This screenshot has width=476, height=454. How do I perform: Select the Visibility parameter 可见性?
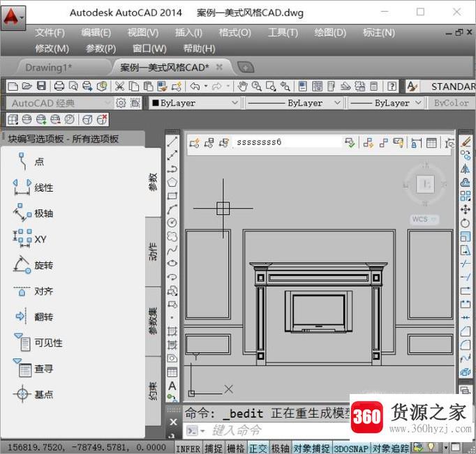(x=38, y=343)
